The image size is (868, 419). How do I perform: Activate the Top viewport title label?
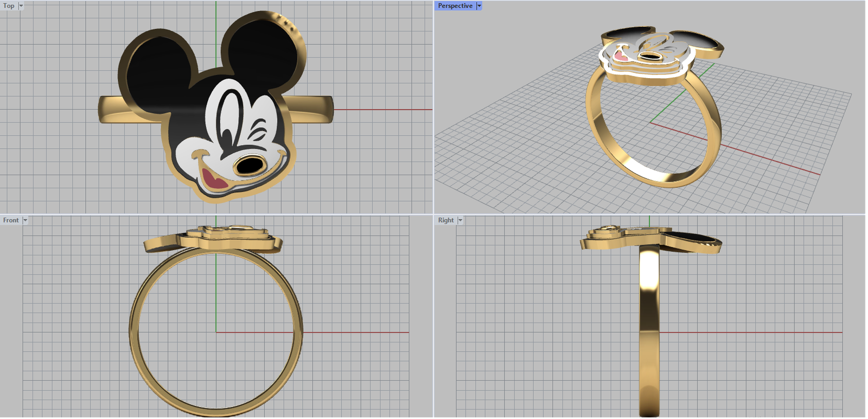click(x=9, y=6)
